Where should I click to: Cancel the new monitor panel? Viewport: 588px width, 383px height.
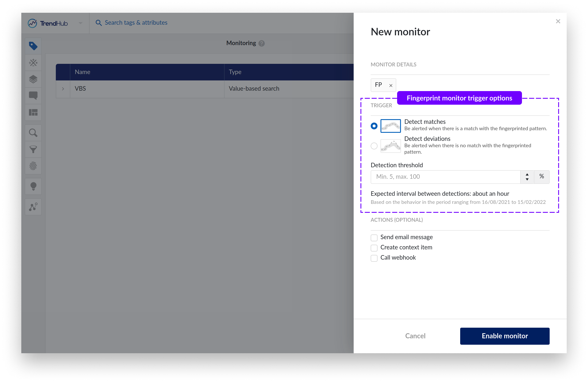pyautogui.click(x=415, y=336)
